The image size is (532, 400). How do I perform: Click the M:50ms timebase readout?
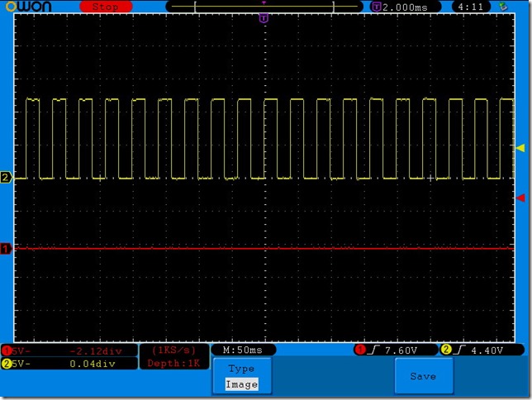tap(243, 350)
